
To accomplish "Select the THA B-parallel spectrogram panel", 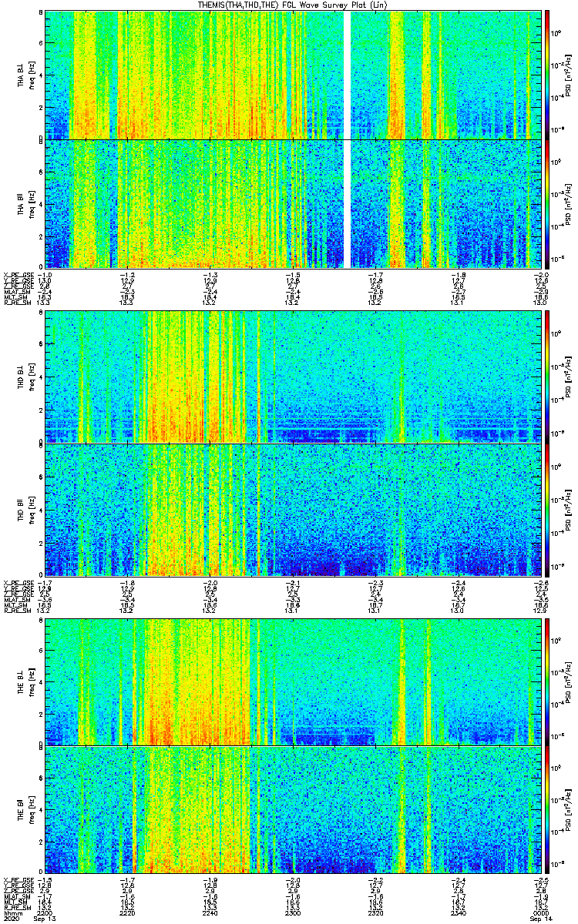I will (x=292, y=203).
